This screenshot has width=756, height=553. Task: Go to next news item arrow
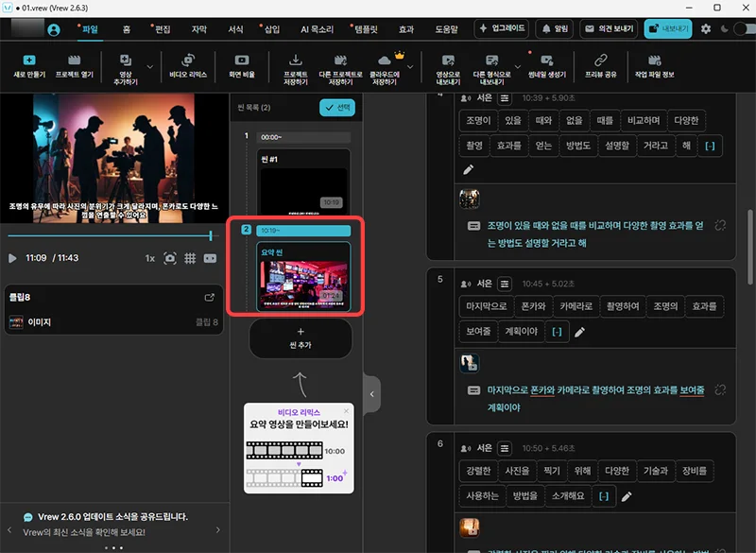point(218,530)
